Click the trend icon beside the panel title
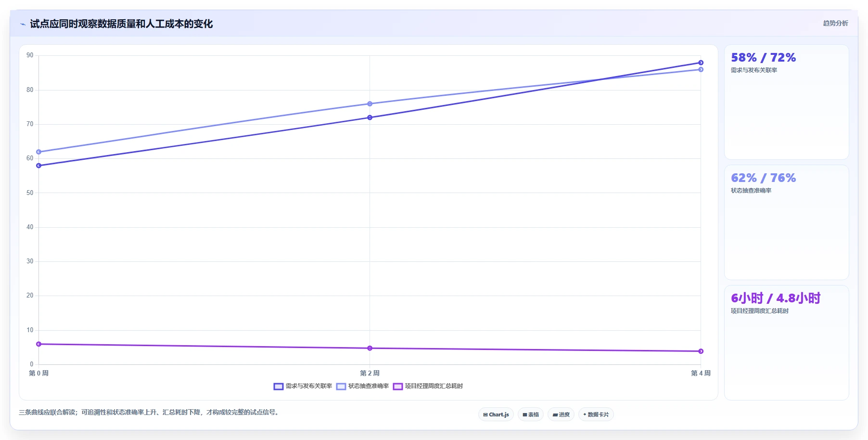The image size is (868, 440). pyautogui.click(x=23, y=24)
